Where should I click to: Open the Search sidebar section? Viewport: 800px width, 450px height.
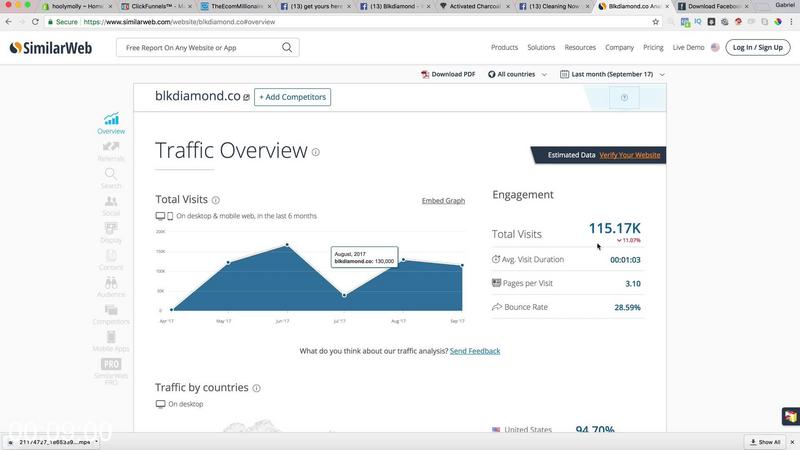(x=111, y=179)
